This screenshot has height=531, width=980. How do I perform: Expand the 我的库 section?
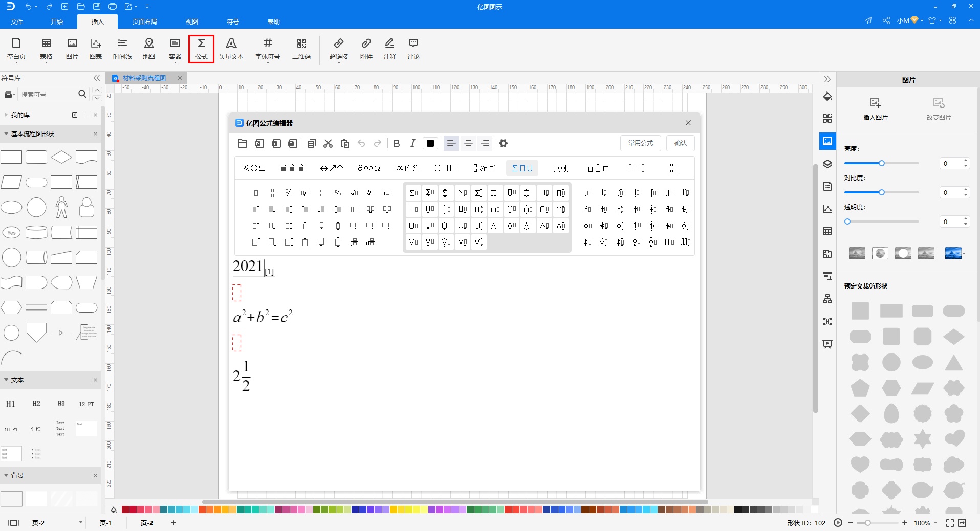pyautogui.click(x=6, y=115)
